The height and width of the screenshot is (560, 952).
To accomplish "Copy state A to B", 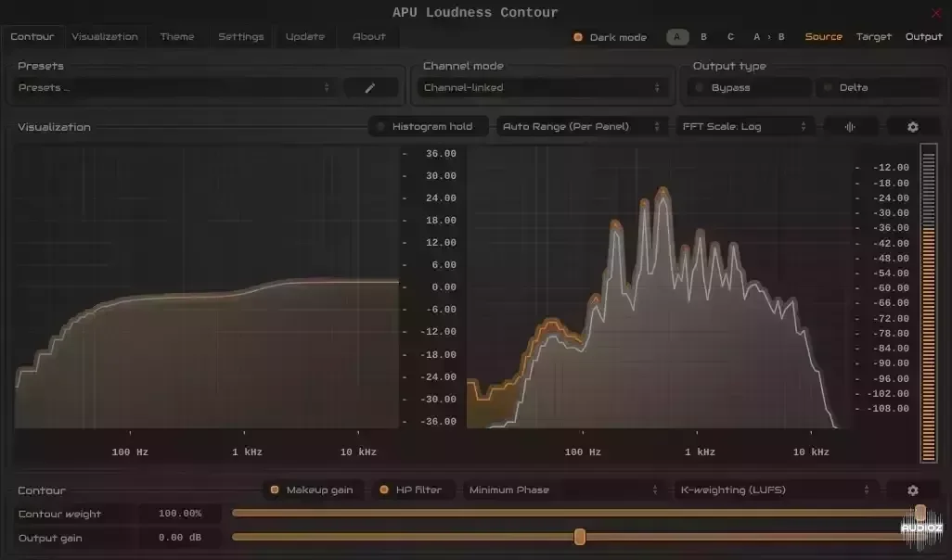I will 768,37.
